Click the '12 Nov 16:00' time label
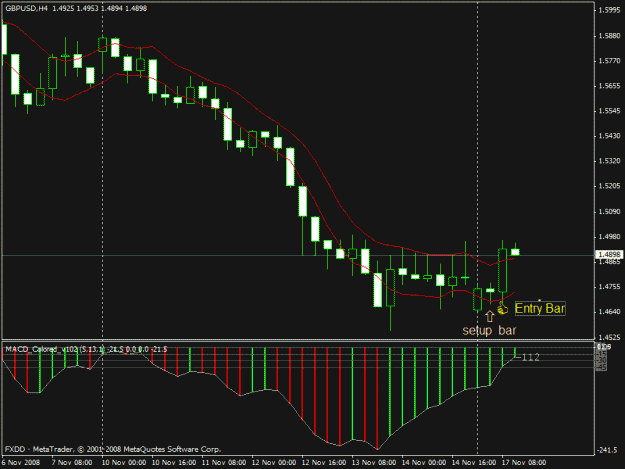The width and height of the screenshot is (625, 469). point(324,463)
